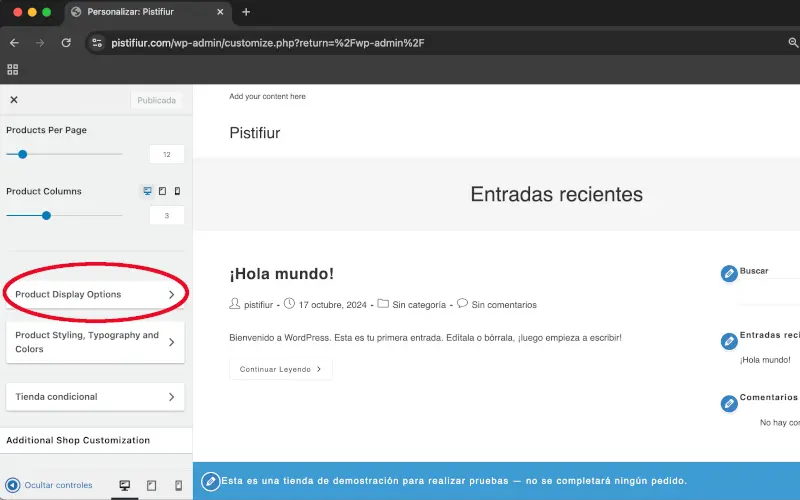Close the Customizer with the X icon
The height and width of the screenshot is (500, 800).
(x=14, y=100)
